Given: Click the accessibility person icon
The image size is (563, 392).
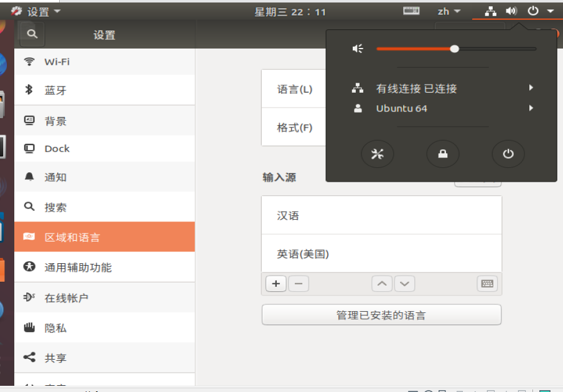Looking at the screenshot, I should (29, 266).
